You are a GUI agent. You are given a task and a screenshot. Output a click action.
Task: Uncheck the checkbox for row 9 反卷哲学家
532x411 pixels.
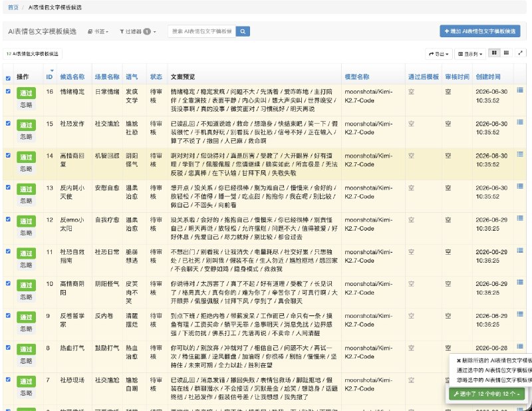point(8,315)
